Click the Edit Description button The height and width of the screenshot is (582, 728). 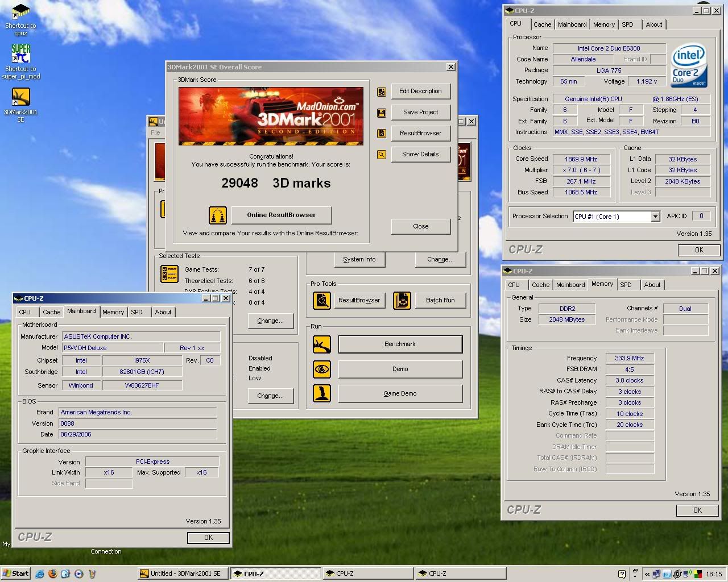point(420,92)
